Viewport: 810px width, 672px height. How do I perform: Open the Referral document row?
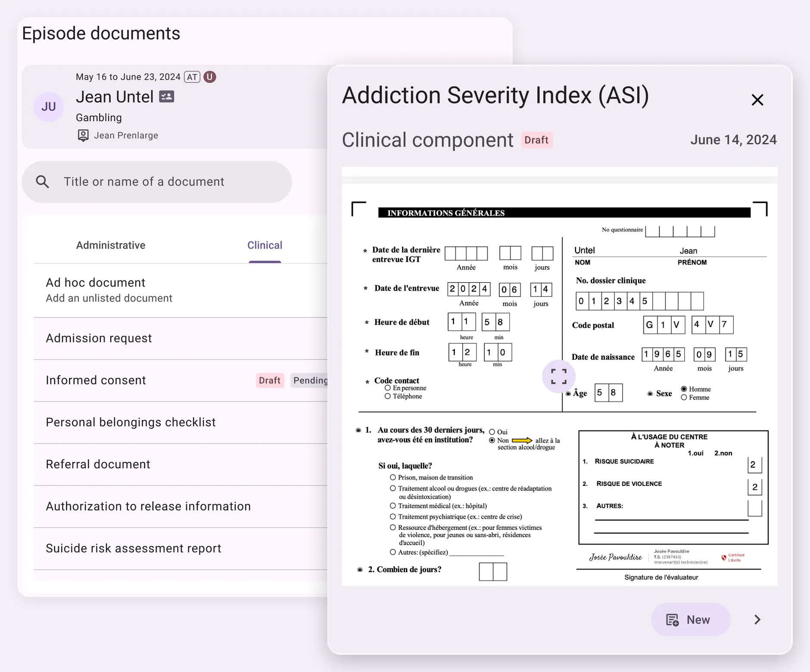point(181,464)
